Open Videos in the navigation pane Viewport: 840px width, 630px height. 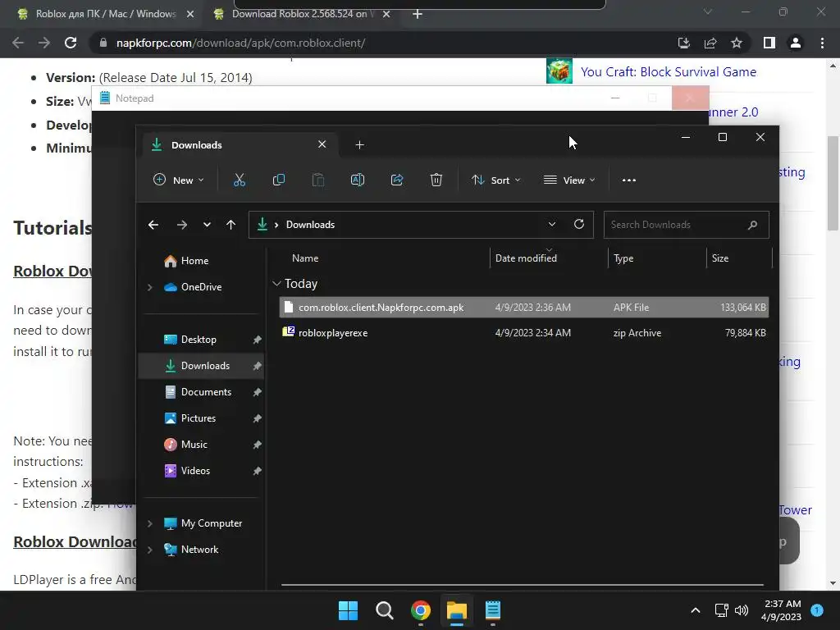point(195,470)
